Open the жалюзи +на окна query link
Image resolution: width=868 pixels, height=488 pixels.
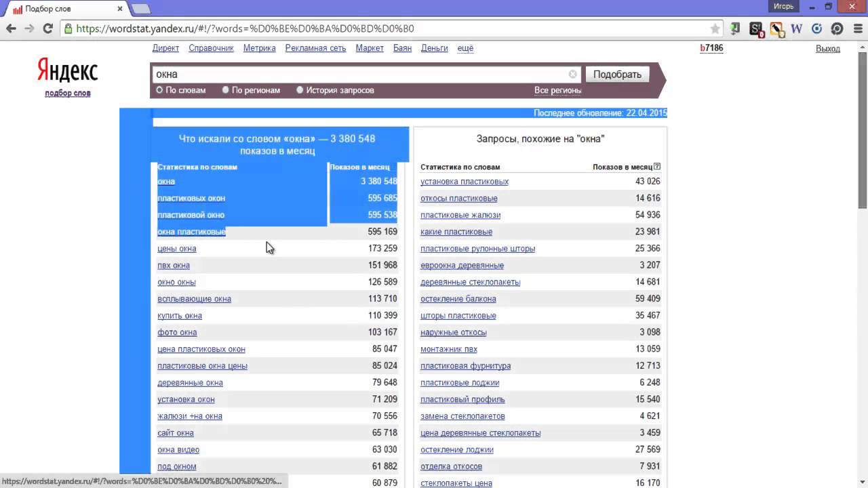point(189,415)
